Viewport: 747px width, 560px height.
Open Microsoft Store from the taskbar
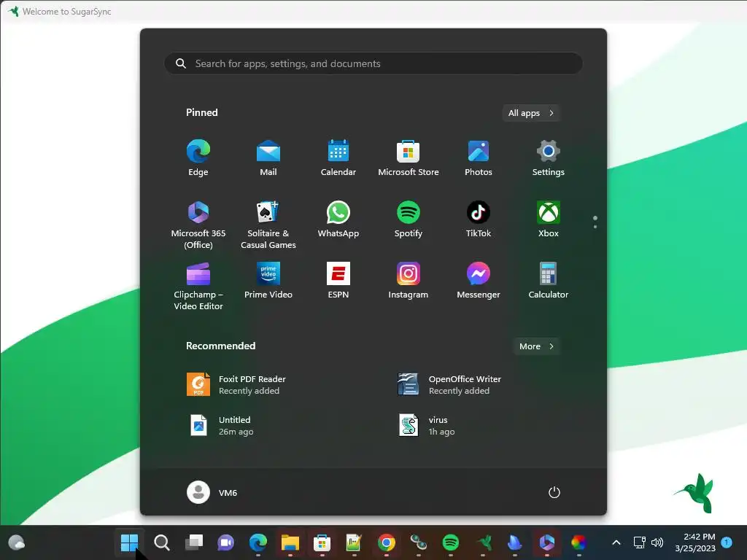(322, 542)
